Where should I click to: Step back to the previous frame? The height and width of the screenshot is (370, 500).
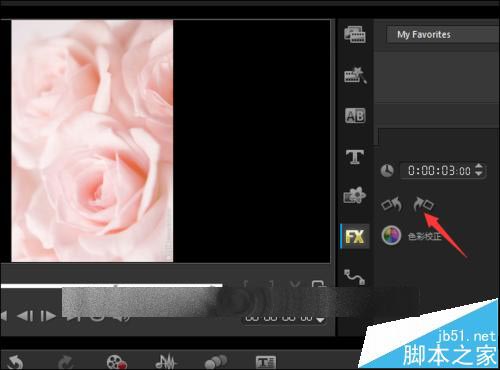(25, 316)
